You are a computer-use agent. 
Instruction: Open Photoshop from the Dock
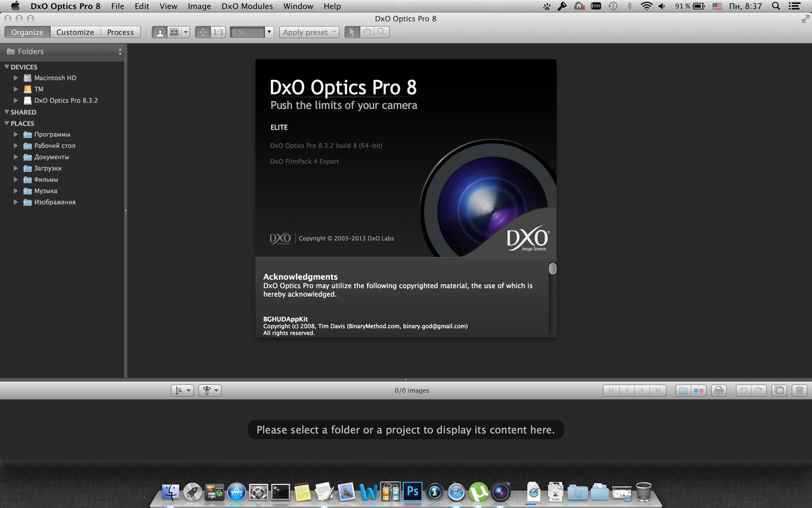tap(412, 492)
